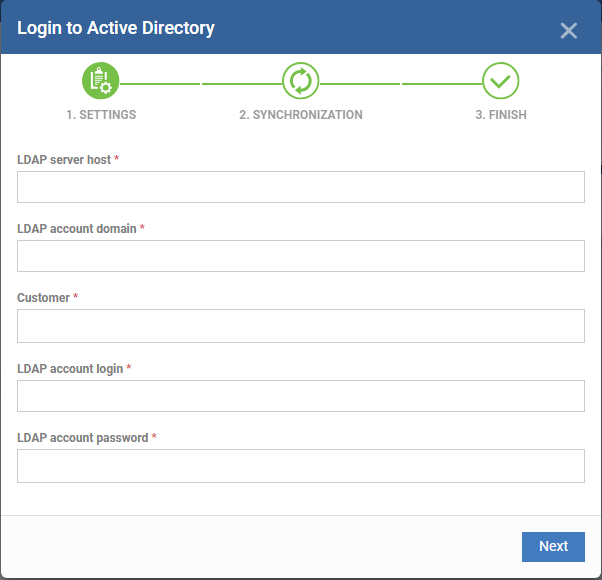Click the 'LDAP server host' label

pos(64,160)
